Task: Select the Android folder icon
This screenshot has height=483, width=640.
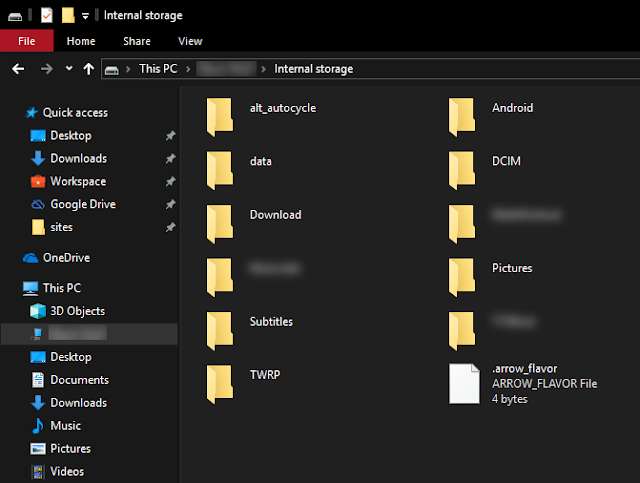Action: [x=462, y=117]
